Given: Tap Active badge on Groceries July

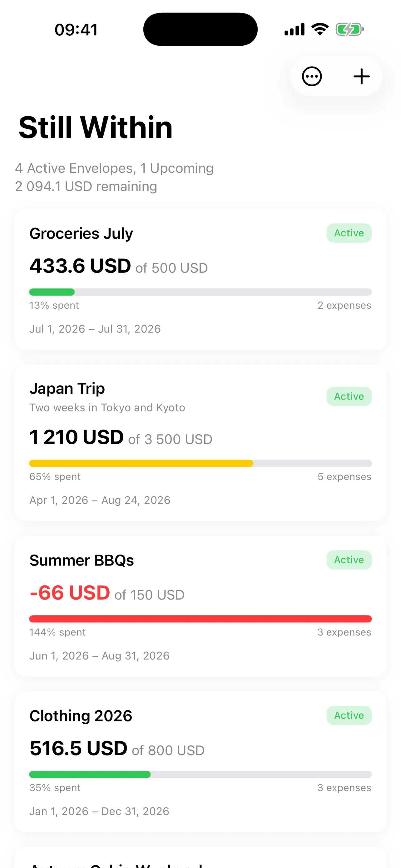Looking at the screenshot, I should pos(349,233).
